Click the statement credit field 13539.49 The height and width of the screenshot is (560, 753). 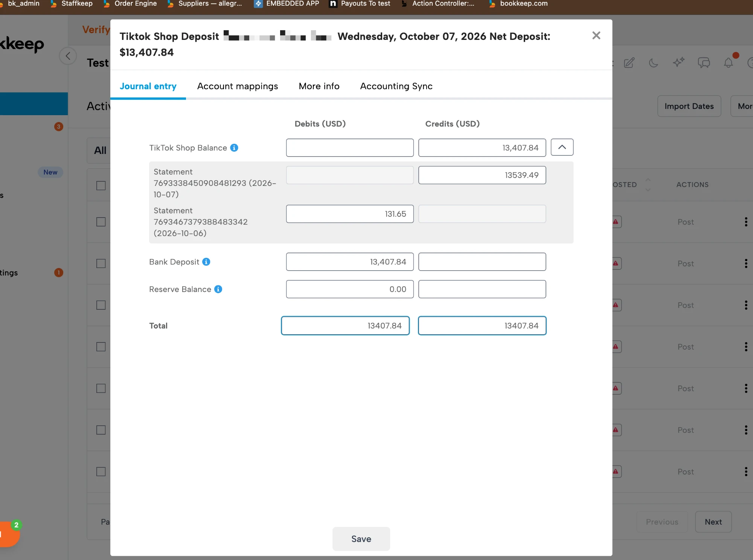click(482, 175)
